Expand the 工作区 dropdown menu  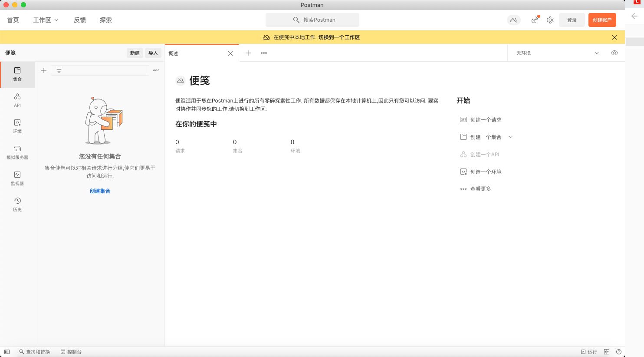(x=45, y=20)
